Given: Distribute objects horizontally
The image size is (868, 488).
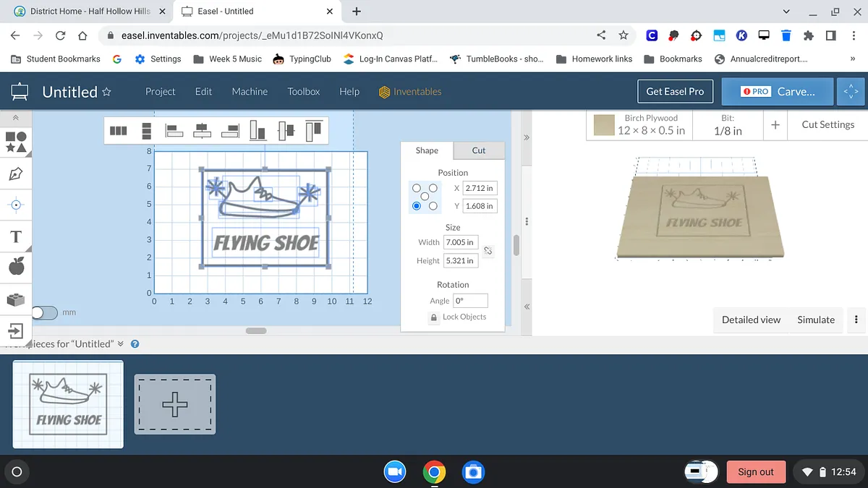Looking at the screenshot, I should pyautogui.click(x=118, y=131).
